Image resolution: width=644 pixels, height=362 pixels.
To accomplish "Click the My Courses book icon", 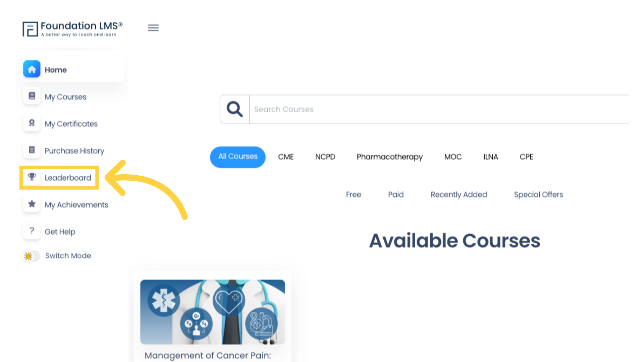I will pyautogui.click(x=32, y=96).
